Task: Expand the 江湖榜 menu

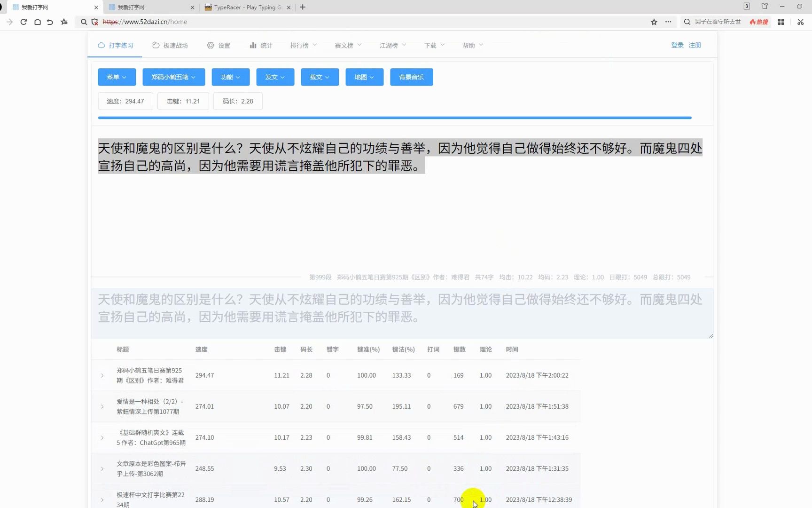Action: click(x=393, y=45)
